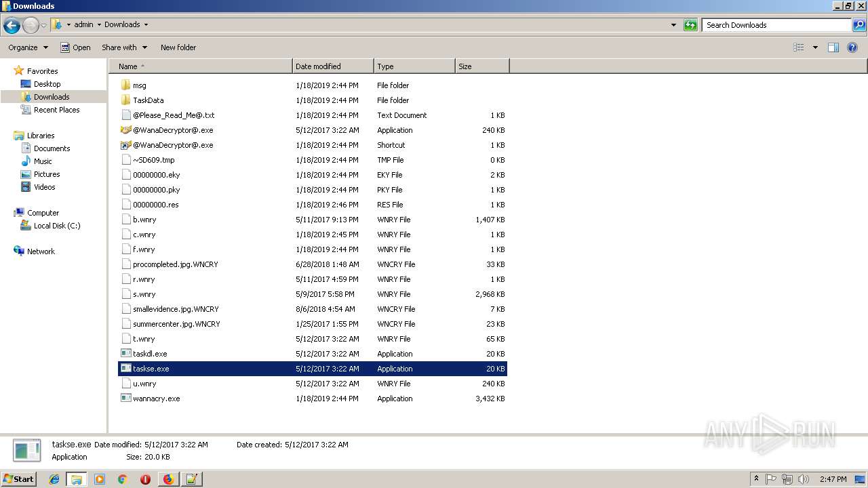Sort by the Name column header
868x488 pixels.
201,66
